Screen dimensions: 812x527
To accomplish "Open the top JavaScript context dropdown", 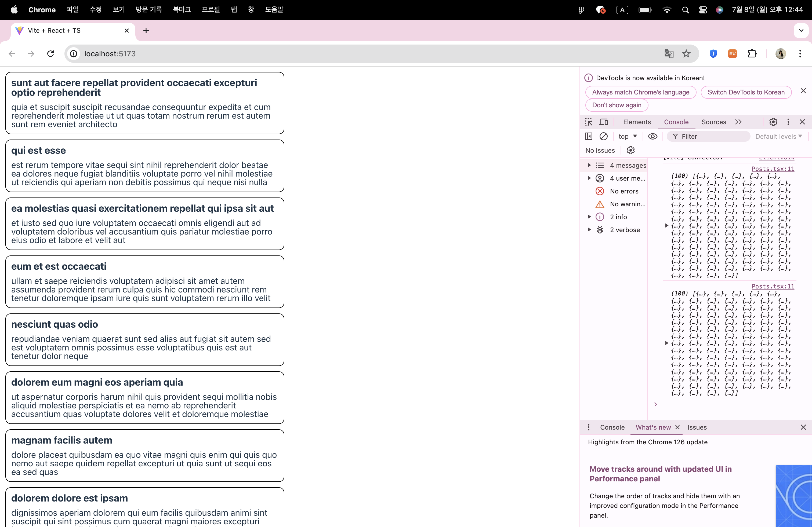I will [x=628, y=136].
